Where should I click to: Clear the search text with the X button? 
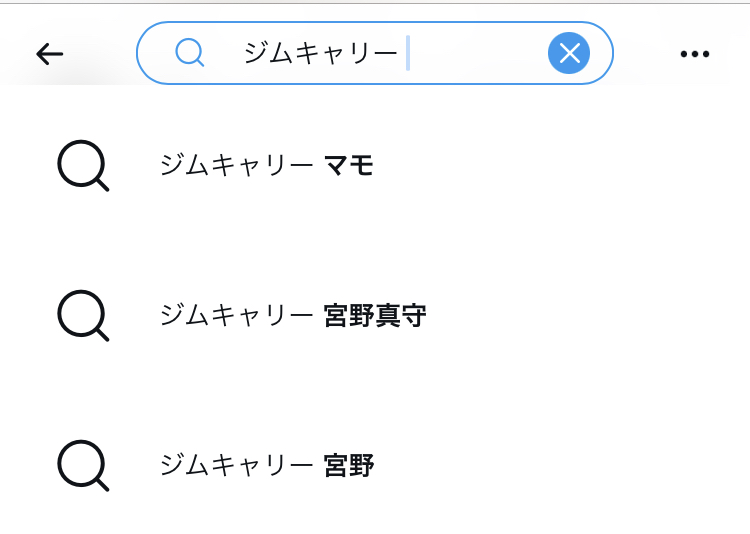569,53
